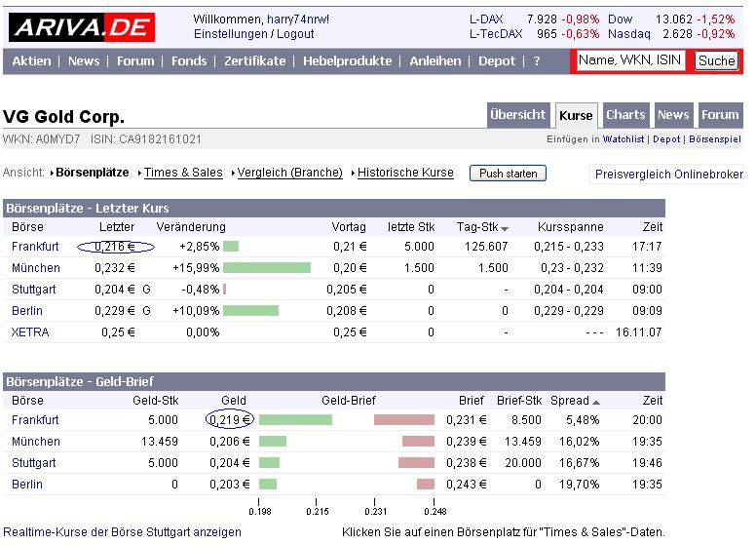Follow the Preisvergleich Onlinebroker link
The height and width of the screenshot is (545, 756).
[x=668, y=175]
